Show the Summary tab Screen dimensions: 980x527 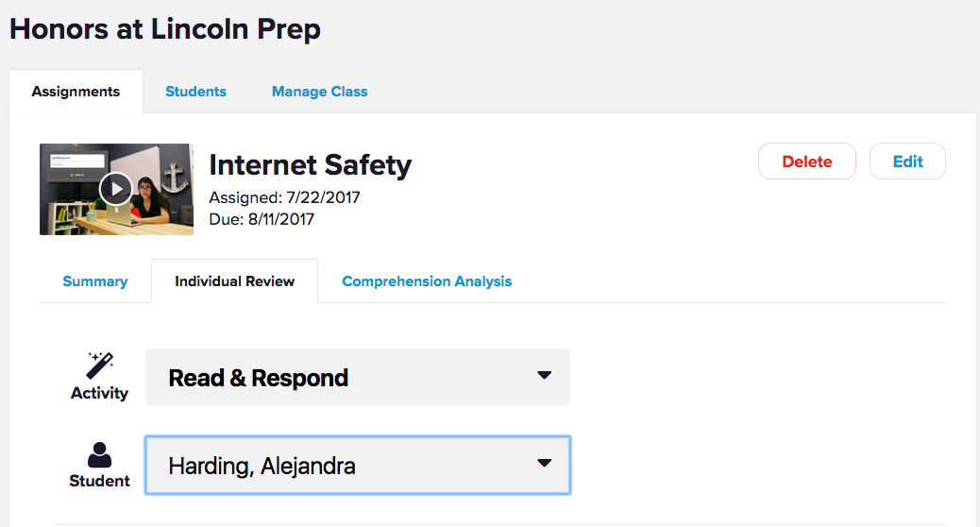94,281
